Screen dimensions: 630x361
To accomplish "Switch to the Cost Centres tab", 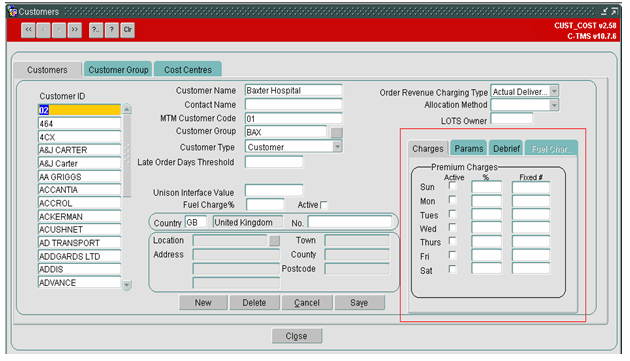I will [x=188, y=70].
